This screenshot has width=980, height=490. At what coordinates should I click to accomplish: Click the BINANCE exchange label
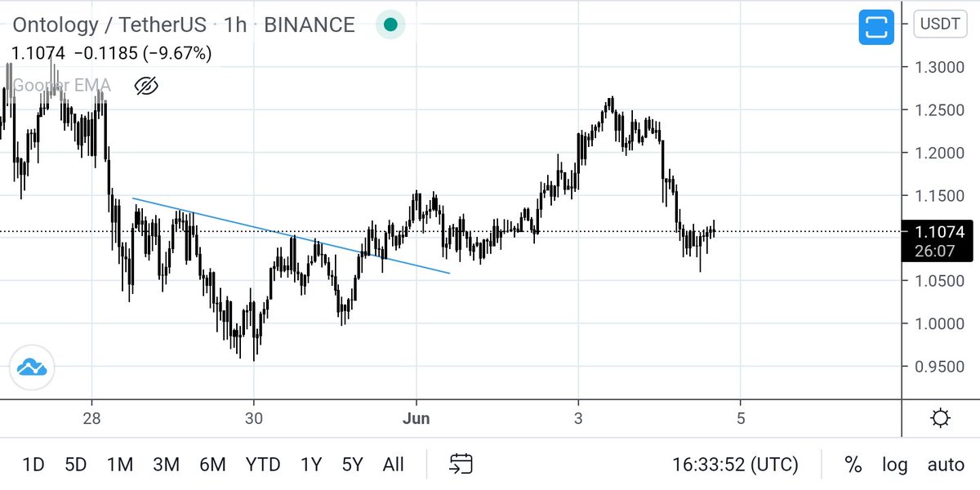tap(309, 24)
